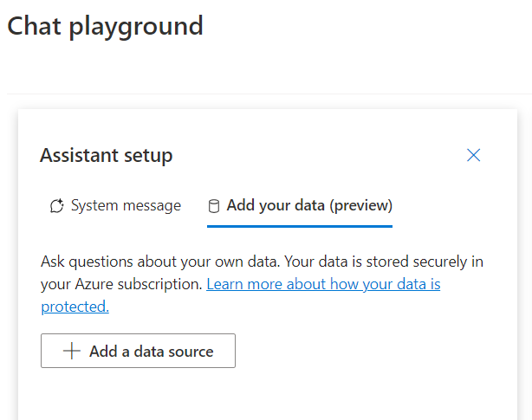Click the plus icon for adding data
Screen dimensions: 532x420
click(x=71, y=352)
